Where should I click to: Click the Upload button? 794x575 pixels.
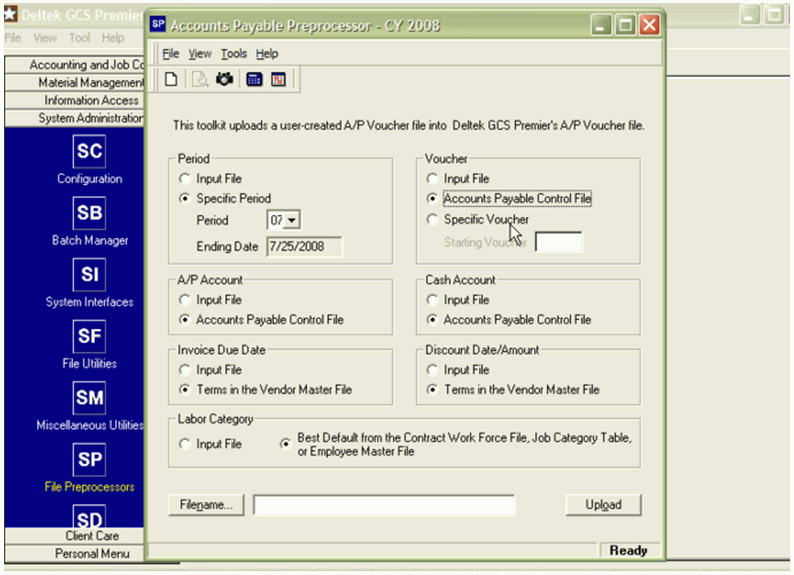(604, 505)
